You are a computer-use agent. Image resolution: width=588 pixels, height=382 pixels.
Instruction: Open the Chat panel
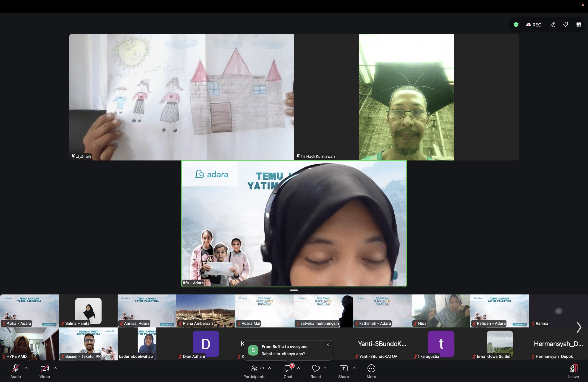coord(288,371)
